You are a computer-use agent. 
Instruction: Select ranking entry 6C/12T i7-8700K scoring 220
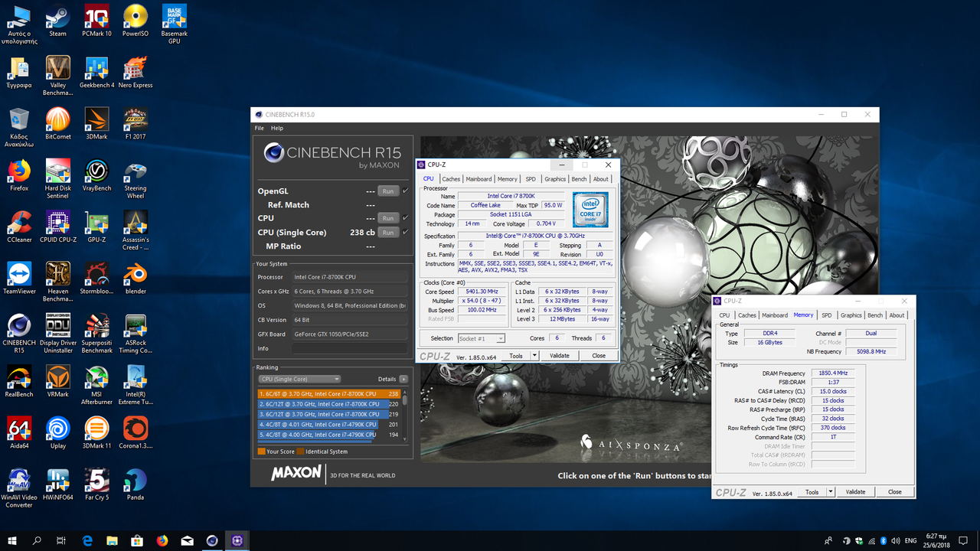(329, 404)
